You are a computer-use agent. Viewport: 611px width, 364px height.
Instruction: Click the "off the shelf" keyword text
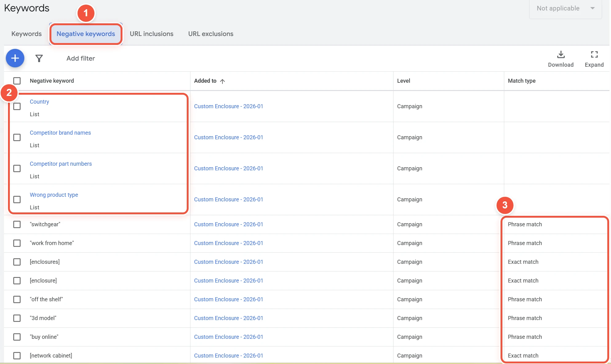[46, 299]
